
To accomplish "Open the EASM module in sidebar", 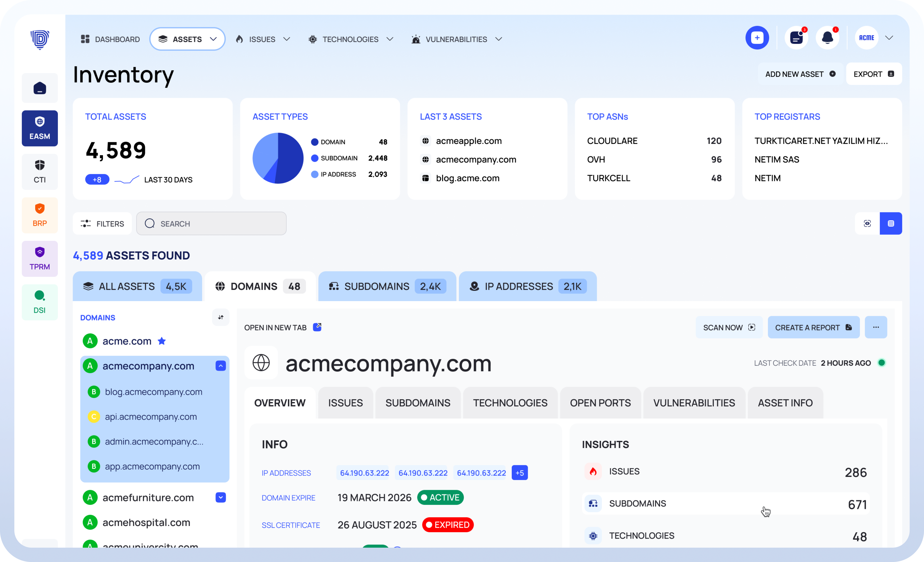I will pyautogui.click(x=40, y=128).
